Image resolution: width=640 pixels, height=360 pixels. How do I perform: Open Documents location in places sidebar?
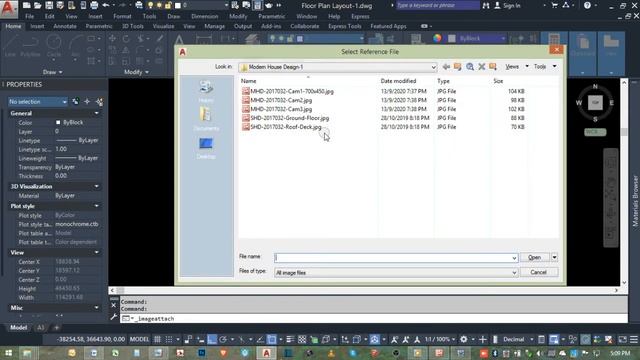pos(206,119)
